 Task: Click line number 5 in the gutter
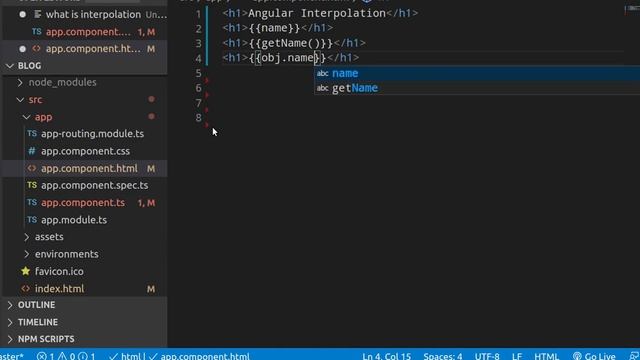(198, 73)
